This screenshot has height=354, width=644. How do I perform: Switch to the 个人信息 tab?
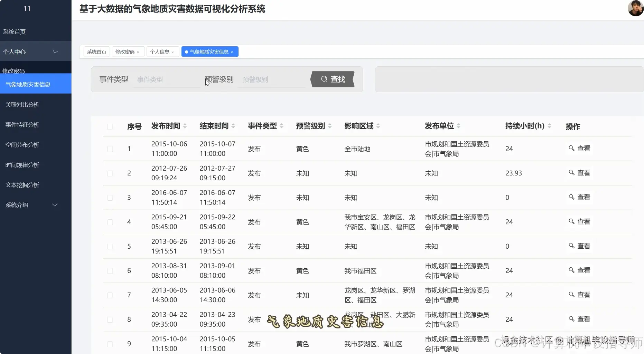tap(160, 51)
